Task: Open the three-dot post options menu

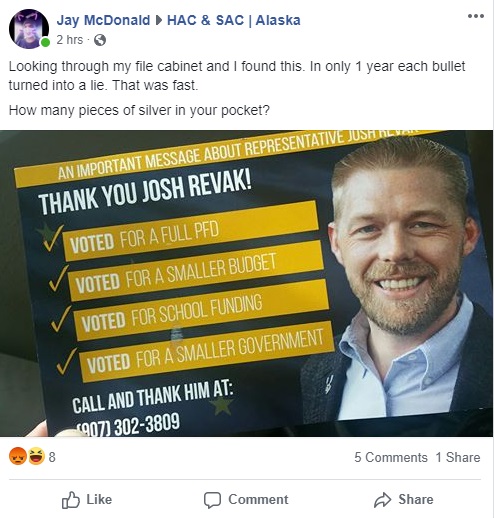Action: click(x=476, y=16)
